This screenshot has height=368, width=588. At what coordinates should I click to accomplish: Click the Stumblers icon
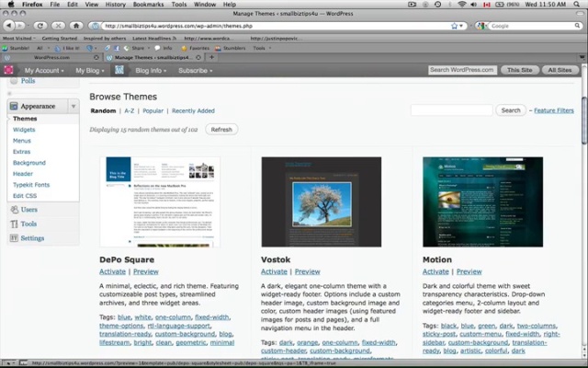pyautogui.click(x=218, y=48)
